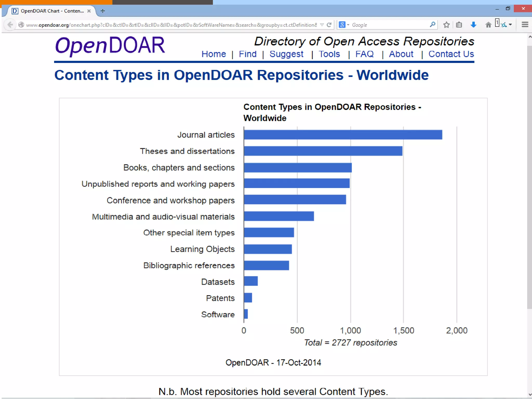This screenshot has width=532, height=399.
Task: Open the Find link
Action: click(248, 54)
